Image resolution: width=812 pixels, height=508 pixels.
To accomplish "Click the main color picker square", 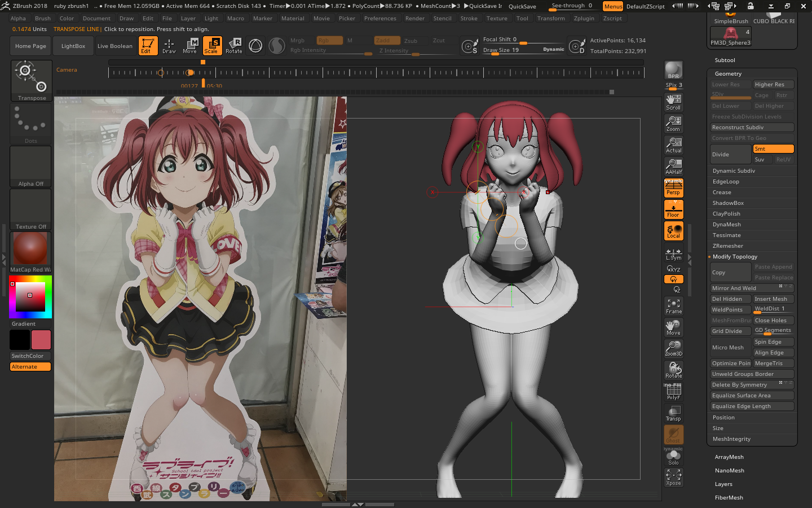I will (x=30, y=297).
